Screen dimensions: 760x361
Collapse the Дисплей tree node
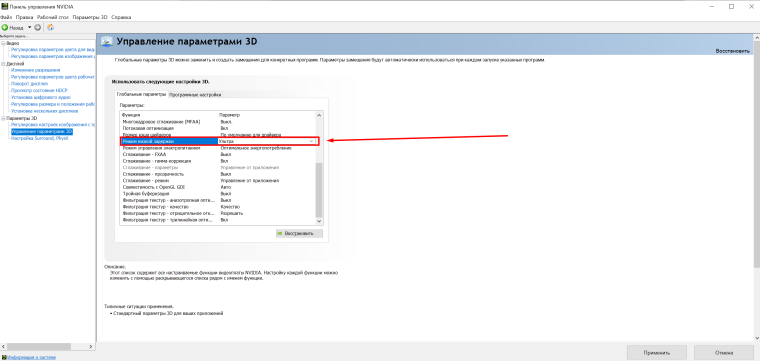click(x=2, y=63)
